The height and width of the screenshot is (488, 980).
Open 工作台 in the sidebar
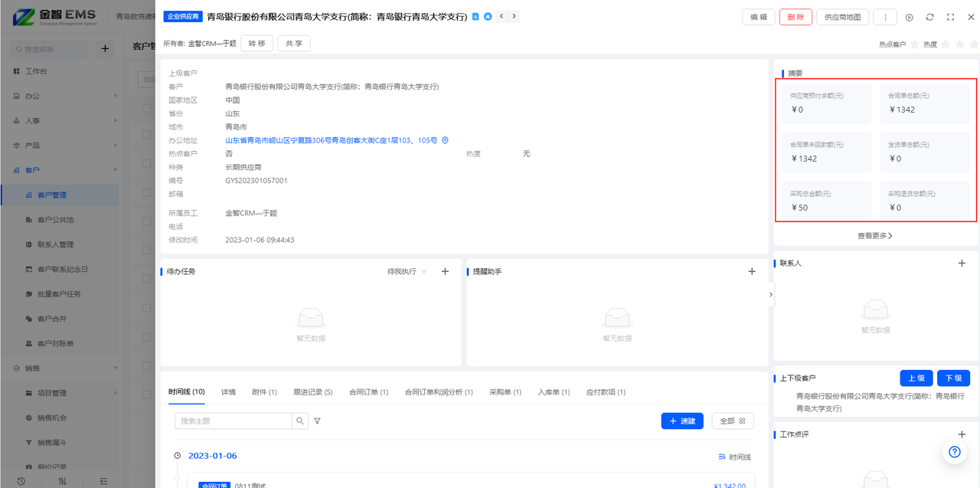pos(60,71)
